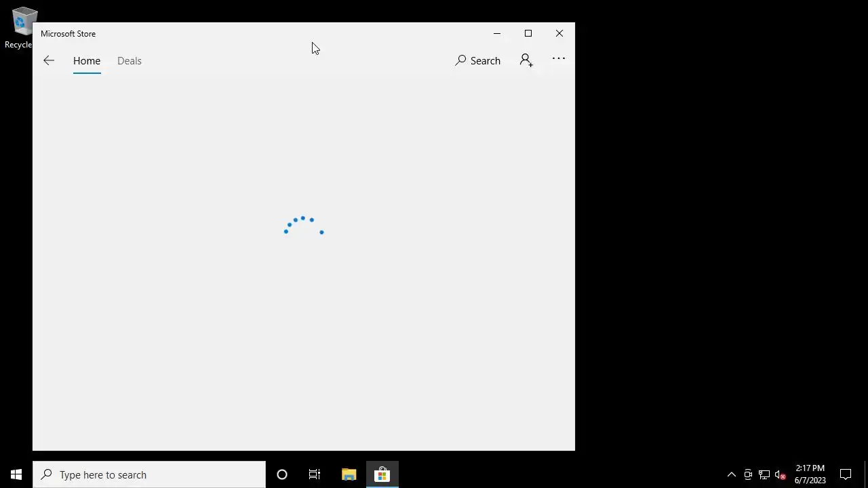Click the Microsoft Store window title
The image size is (868, 488).
coord(68,33)
